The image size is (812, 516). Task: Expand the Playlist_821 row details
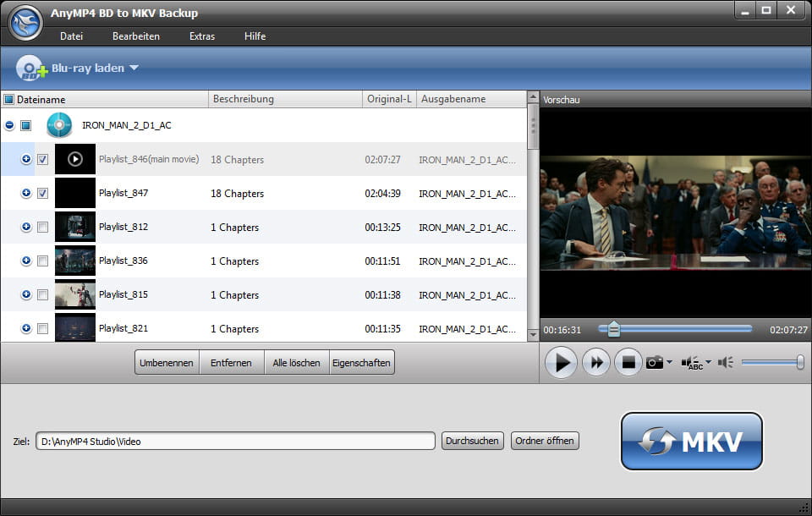[x=26, y=328]
